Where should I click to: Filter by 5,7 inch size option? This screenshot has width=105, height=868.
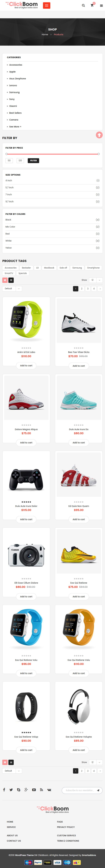[9, 188]
